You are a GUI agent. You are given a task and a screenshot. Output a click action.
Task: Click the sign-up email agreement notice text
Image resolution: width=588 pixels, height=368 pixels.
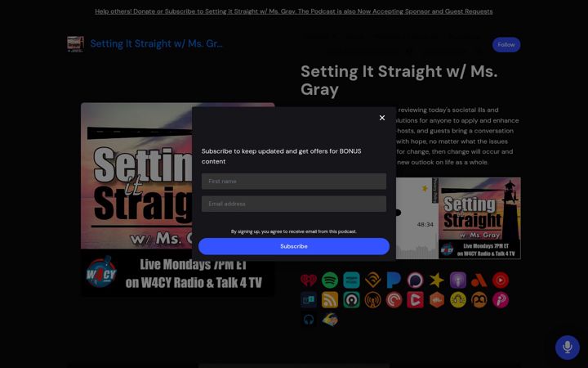point(294,231)
